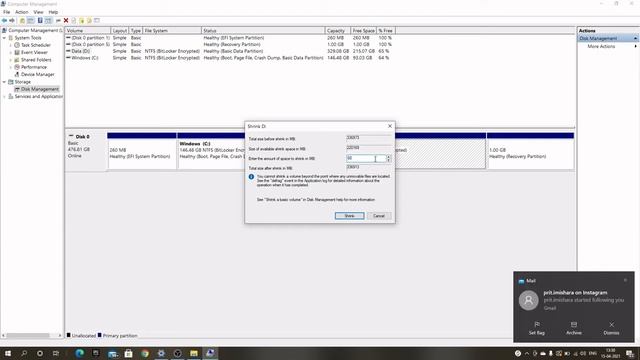Open Device Manager in the tree
The image size is (640, 360).
37,74
